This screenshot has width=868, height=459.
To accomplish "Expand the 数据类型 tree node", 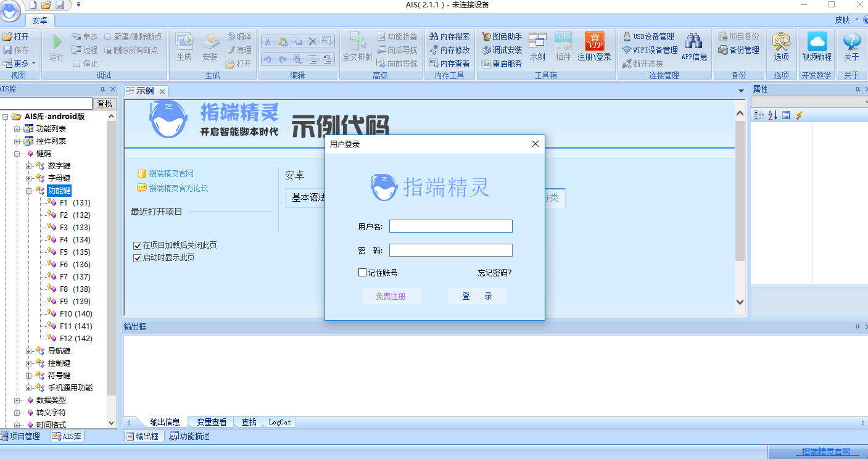I will [17, 400].
